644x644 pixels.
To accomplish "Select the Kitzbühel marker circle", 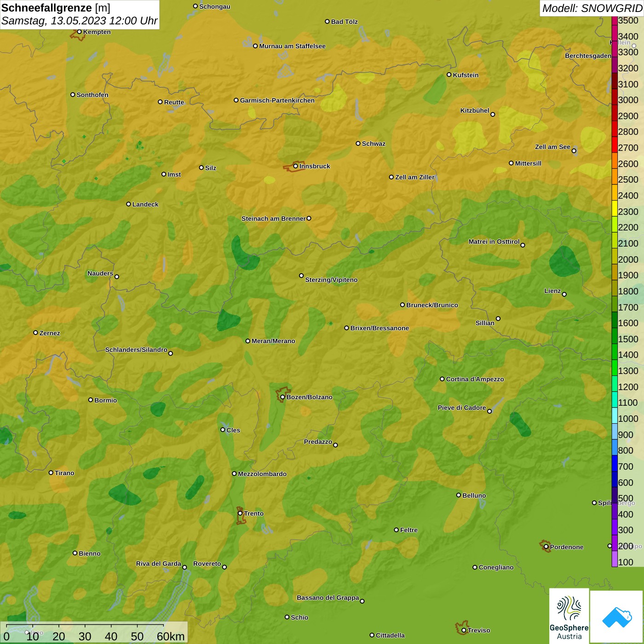I will (493, 115).
